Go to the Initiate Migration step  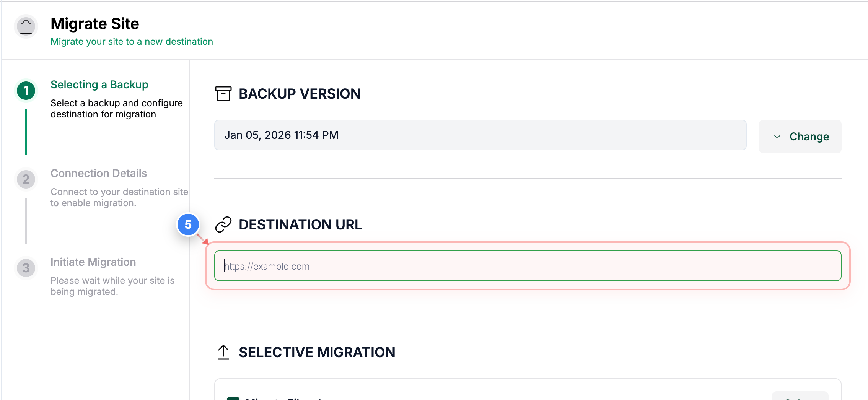[x=93, y=262]
